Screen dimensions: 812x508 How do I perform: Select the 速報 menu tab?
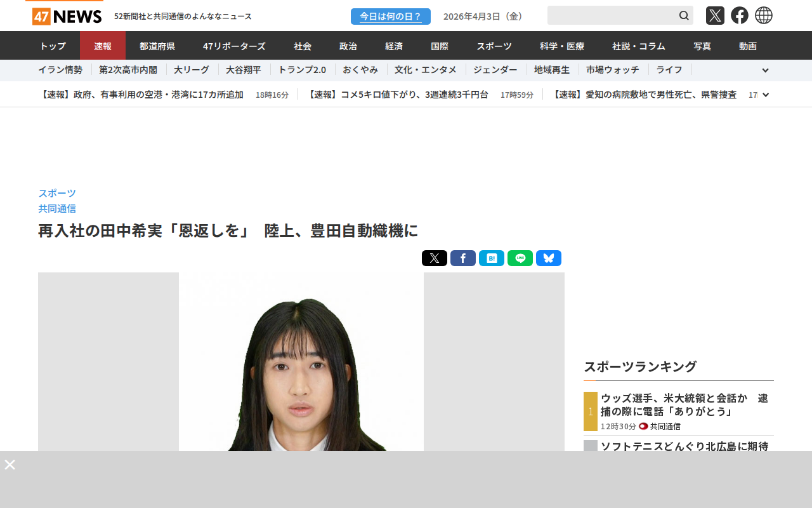pyautogui.click(x=103, y=46)
